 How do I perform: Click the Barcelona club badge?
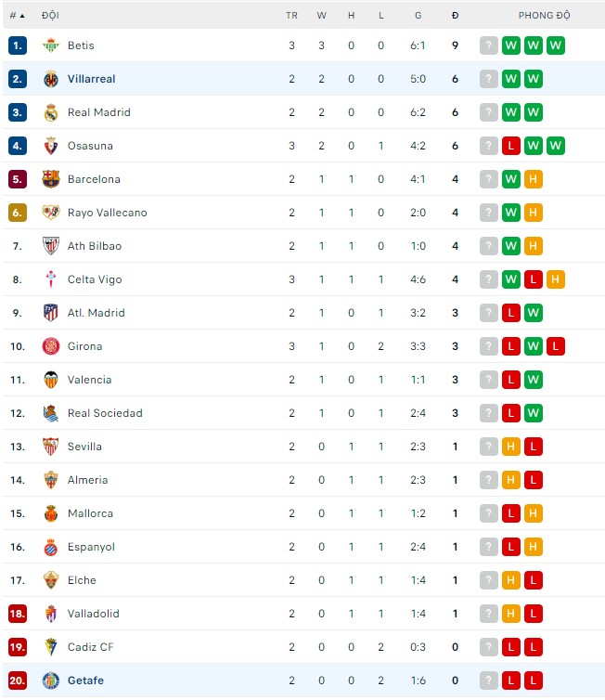(50, 179)
